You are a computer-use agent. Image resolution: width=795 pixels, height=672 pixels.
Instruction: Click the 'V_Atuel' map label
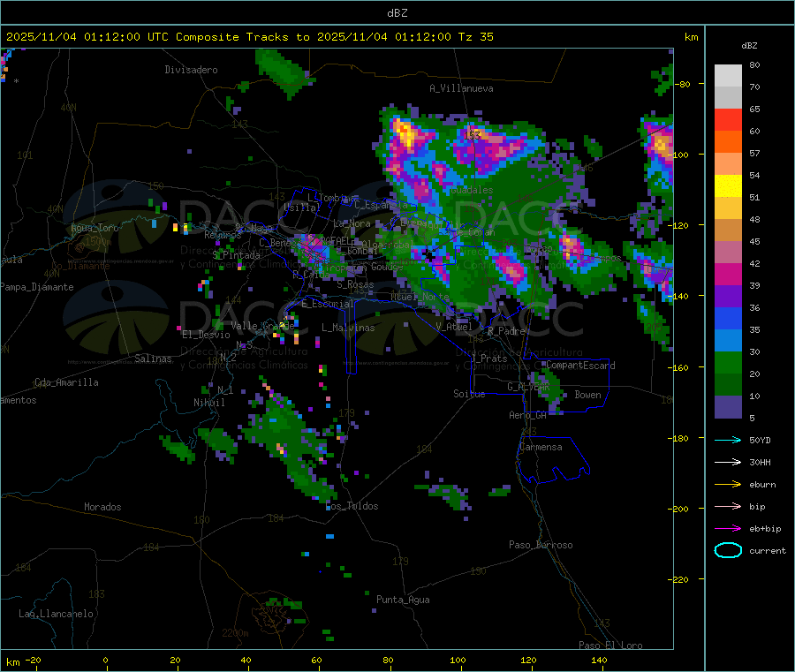pos(454,327)
